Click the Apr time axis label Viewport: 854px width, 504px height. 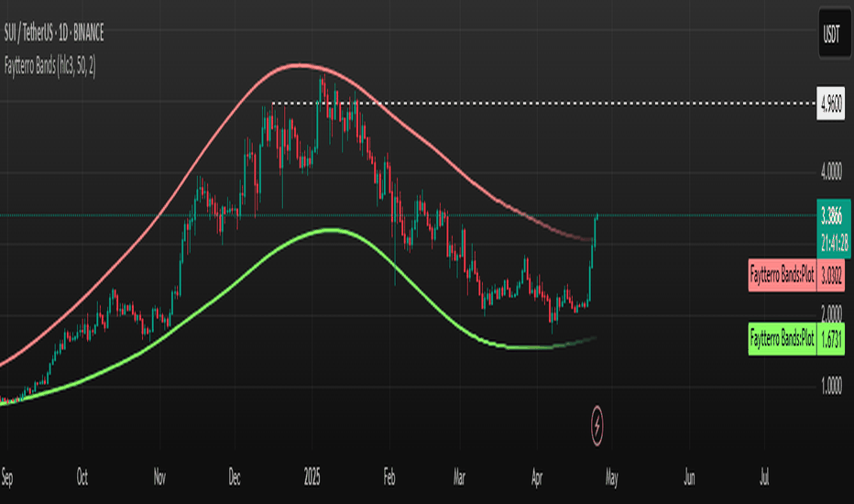click(537, 477)
